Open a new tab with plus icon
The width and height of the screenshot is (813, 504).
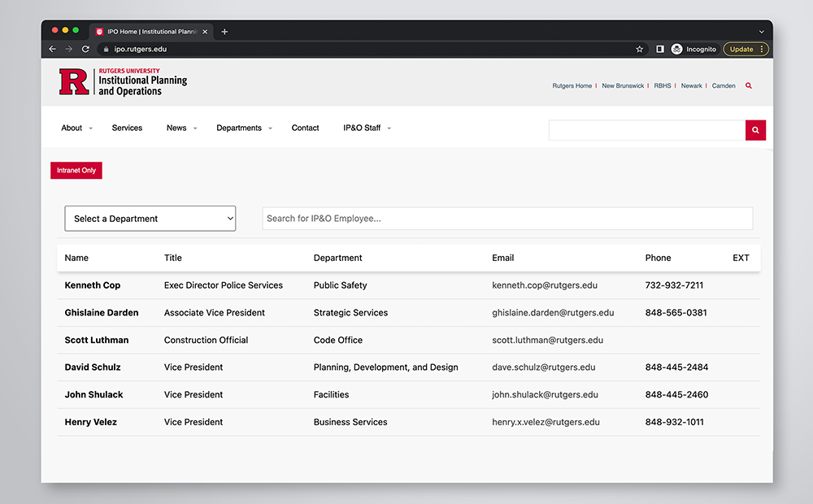coord(224,32)
